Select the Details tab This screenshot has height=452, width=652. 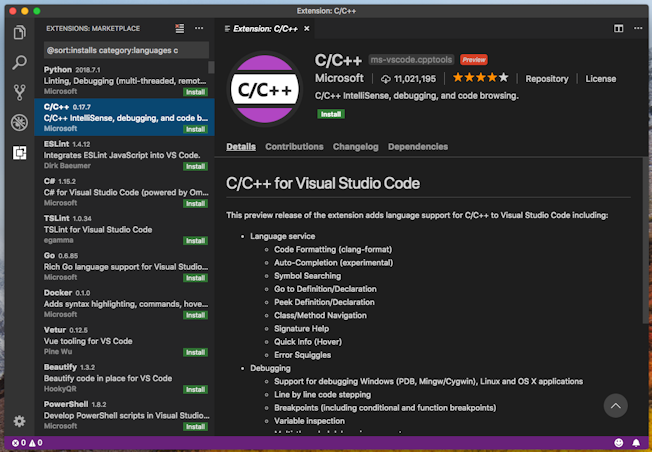click(241, 147)
